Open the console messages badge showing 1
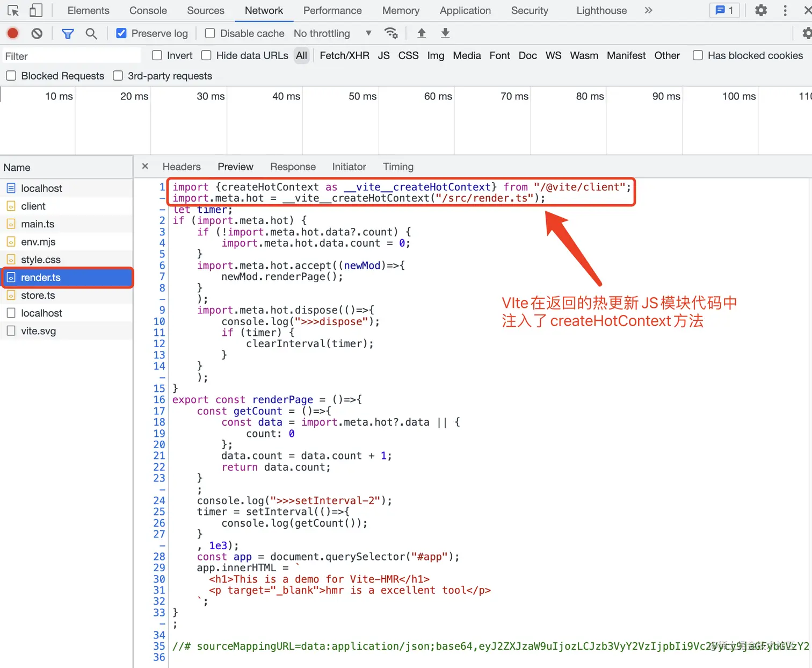The width and height of the screenshot is (812, 668). point(724,10)
